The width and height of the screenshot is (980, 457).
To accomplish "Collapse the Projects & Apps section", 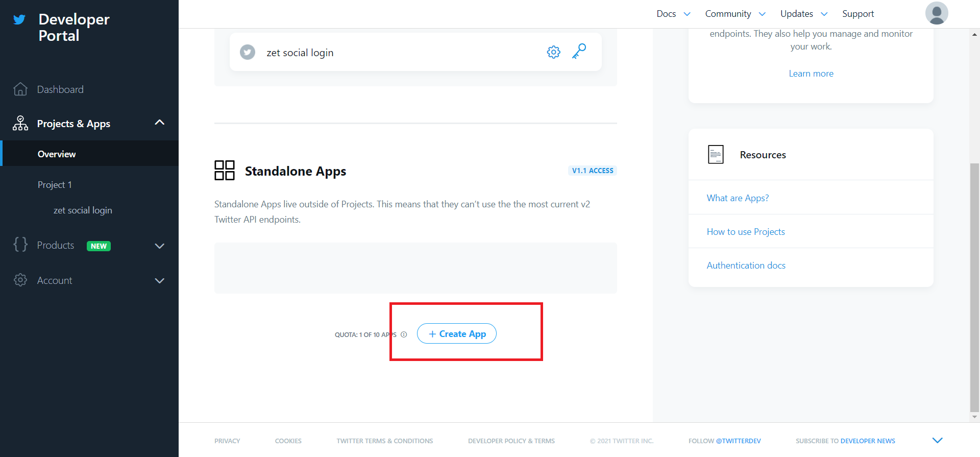I will (x=159, y=123).
